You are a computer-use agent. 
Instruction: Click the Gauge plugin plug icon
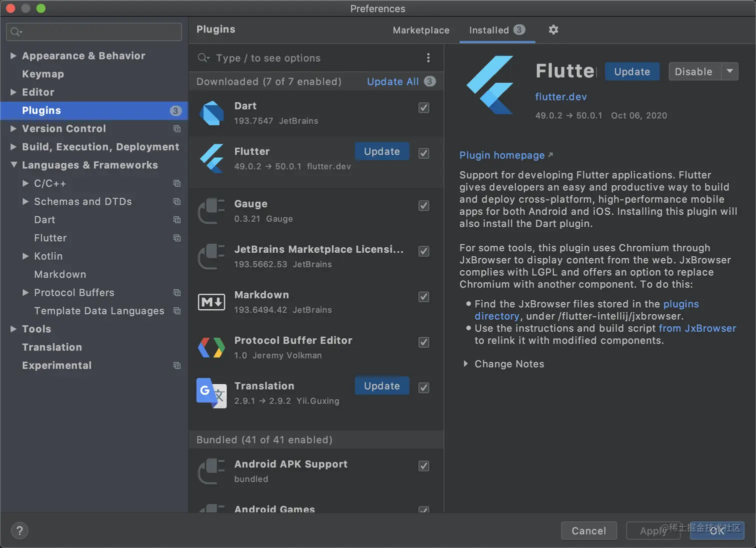(x=211, y=211)
